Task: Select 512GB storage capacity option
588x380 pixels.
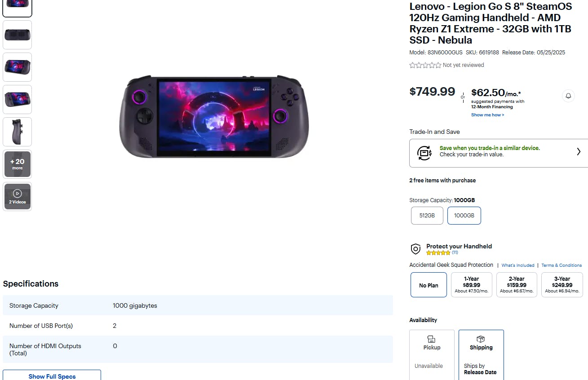Action: [x=427, y=216]
